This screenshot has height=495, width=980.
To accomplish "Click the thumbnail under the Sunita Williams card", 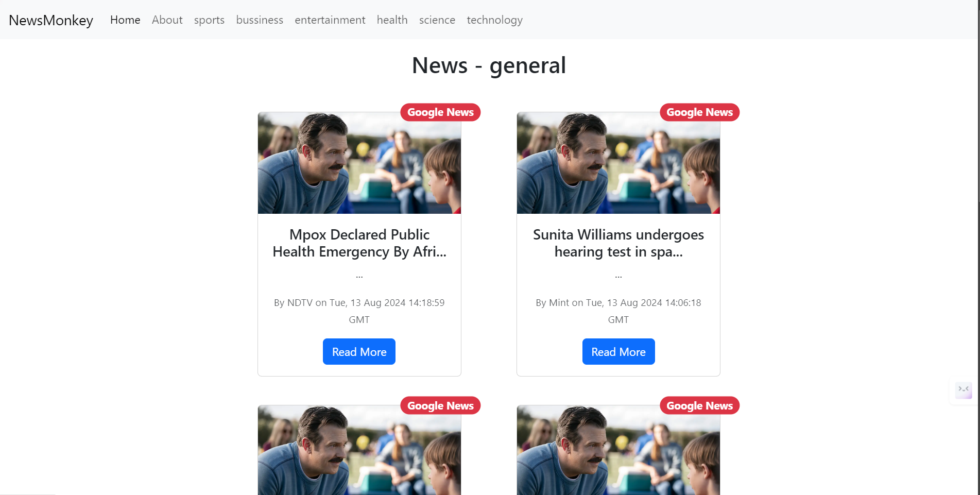I will tap(618, 450).
